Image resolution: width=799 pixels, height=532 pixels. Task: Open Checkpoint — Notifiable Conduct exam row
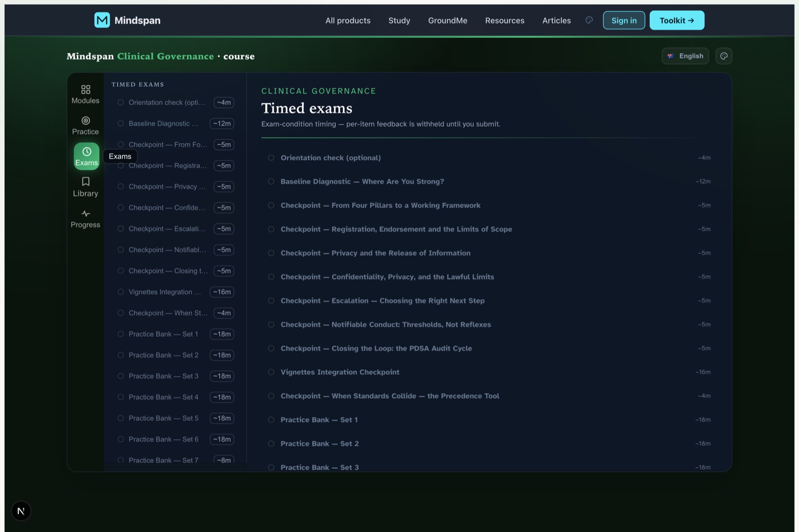[x=489, y=324]
